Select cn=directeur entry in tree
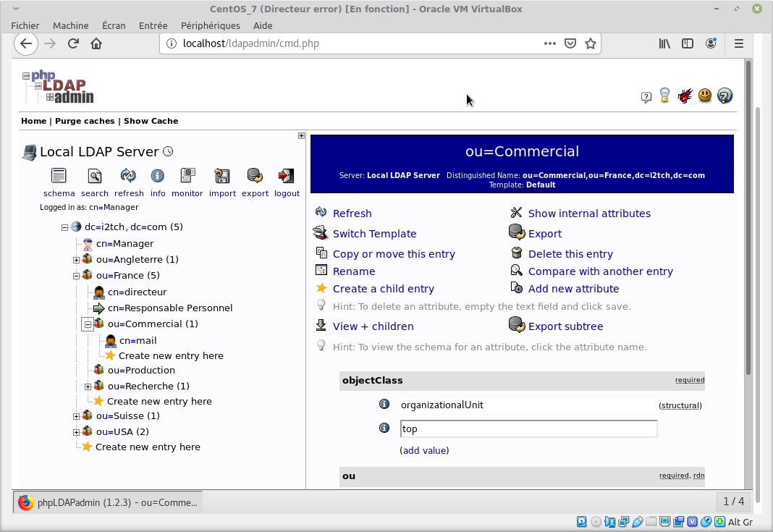The height and width of the screenshot is (532, 773). click(x=137, y=292)
